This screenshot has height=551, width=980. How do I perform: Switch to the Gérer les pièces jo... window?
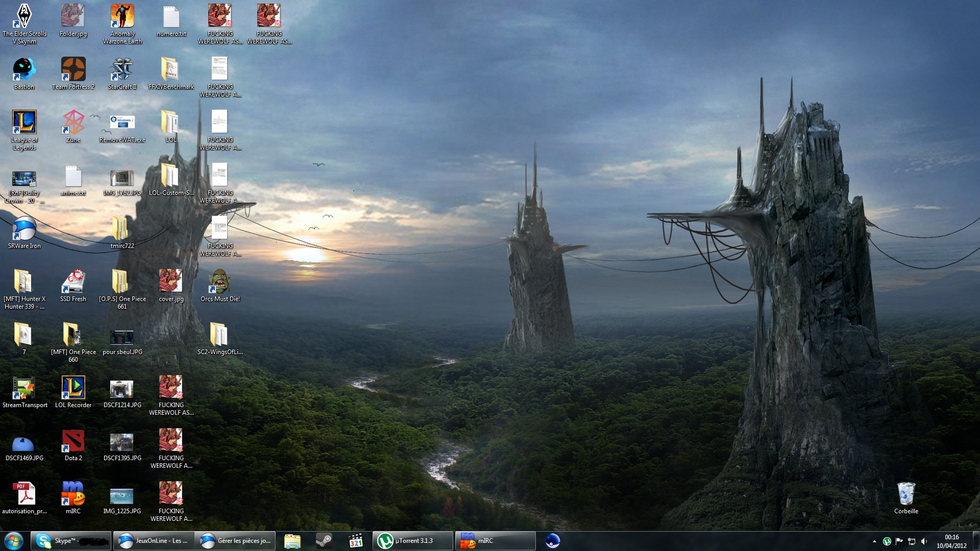tap(235, 541)
